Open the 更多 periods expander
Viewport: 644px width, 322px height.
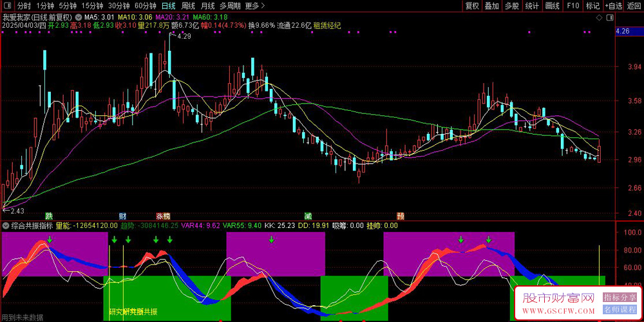coord(255,6)
